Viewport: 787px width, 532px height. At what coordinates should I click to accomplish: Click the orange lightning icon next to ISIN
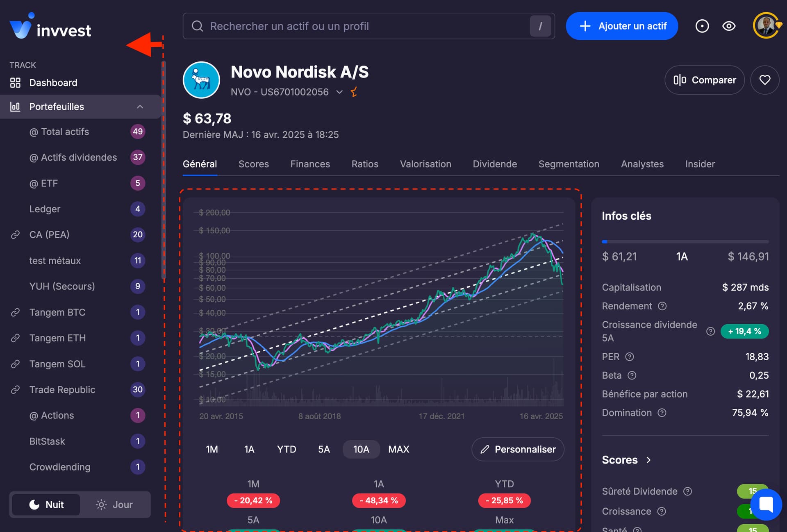click(x=354, y=92)
